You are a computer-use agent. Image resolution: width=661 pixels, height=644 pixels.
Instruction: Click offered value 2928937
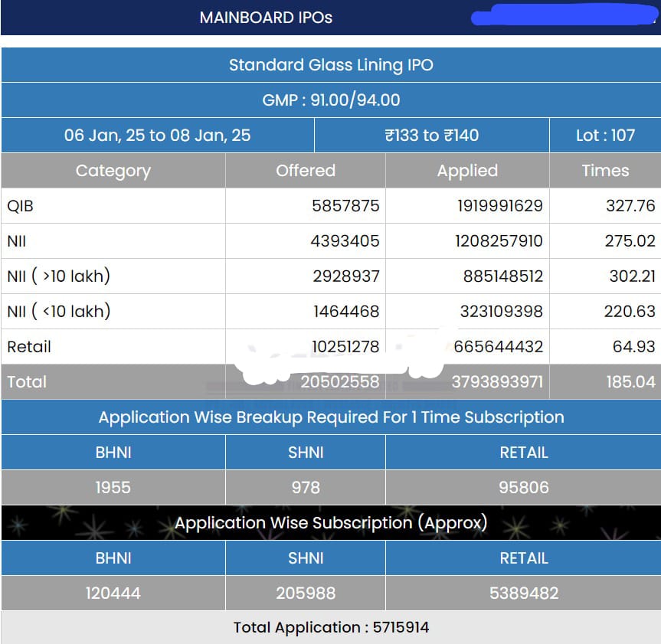(346, 276)
